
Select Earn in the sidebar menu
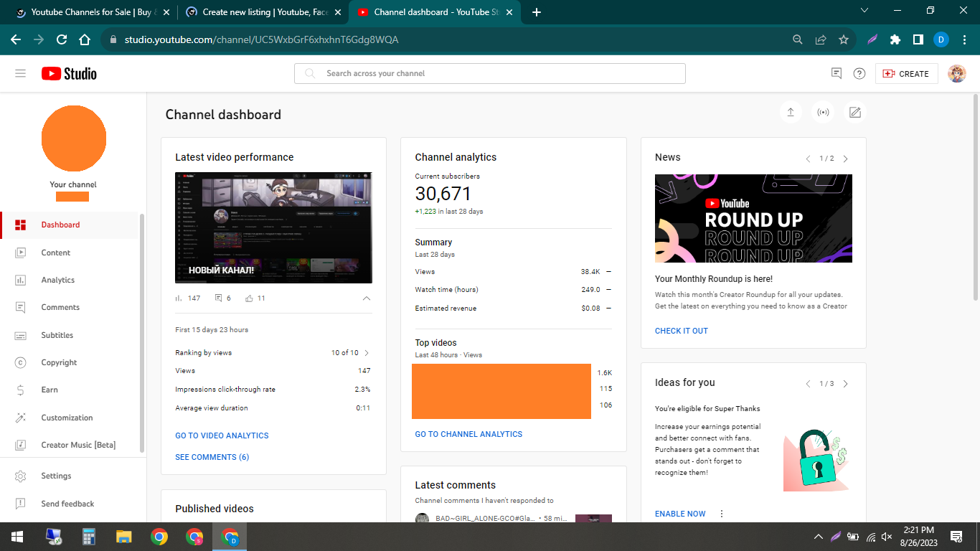50,390
